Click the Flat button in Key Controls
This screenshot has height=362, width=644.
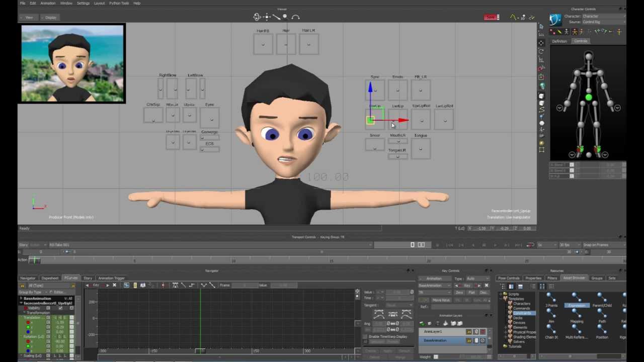(x=471, y=292)
